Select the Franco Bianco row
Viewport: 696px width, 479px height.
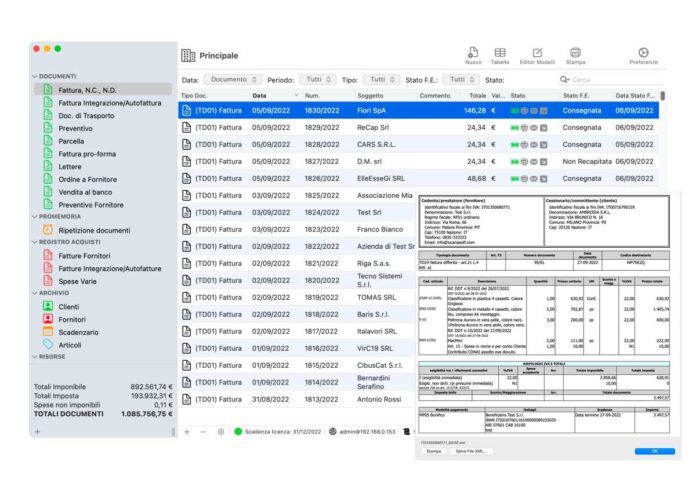[x=297, y=230]
